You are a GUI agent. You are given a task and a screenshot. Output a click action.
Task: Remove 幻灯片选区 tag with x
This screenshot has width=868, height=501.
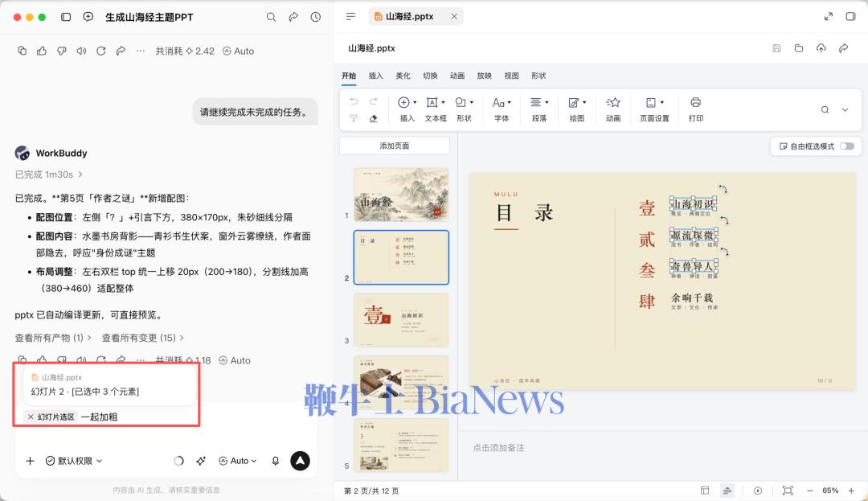pos(31,417)
